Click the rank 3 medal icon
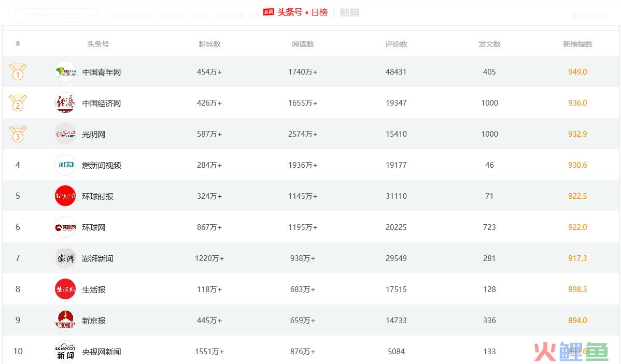 pyautogui.click(x=18, y=134)
